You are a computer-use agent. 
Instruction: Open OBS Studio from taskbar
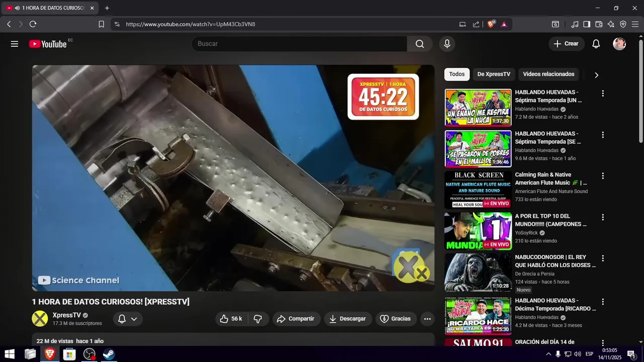89,354
